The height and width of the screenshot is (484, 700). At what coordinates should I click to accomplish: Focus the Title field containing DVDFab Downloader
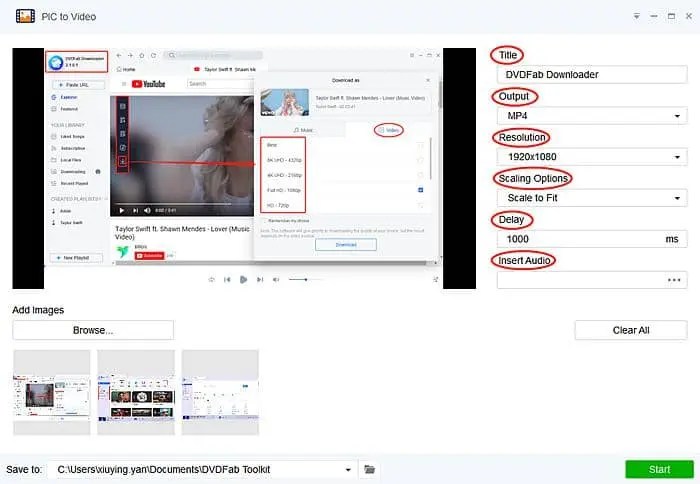[592, 75]
